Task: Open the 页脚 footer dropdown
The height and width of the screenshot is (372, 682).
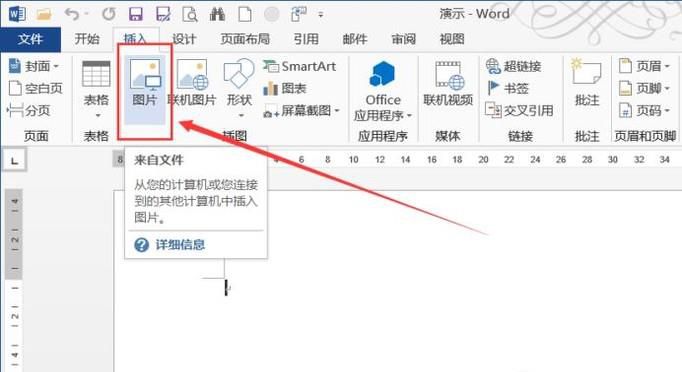Action: coord(644,88)
